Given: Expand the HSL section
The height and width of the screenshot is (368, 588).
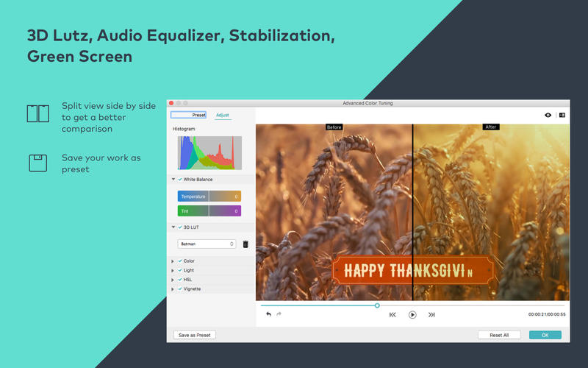Looking at the screenshot, I should click(x=173, y=280).
